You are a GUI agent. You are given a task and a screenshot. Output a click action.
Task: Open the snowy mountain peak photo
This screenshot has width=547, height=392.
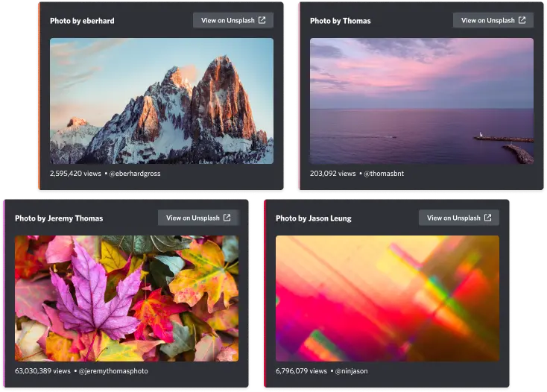tap(161, 101)
